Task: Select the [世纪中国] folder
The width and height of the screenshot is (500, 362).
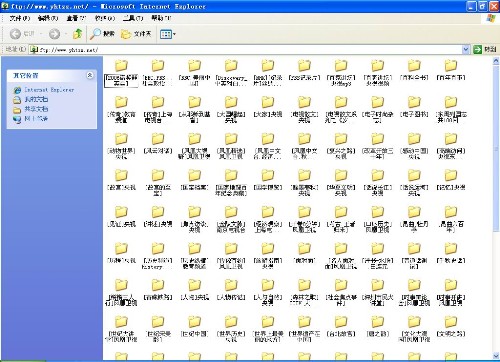Action: pyautogui.click(x=194, y=327)
